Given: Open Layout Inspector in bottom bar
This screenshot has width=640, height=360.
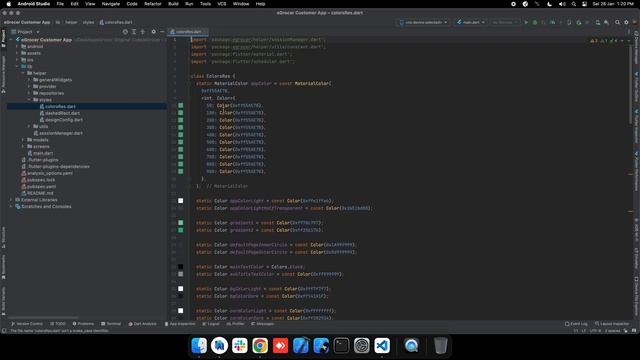Looking at the screenshot, I should 612,324.
